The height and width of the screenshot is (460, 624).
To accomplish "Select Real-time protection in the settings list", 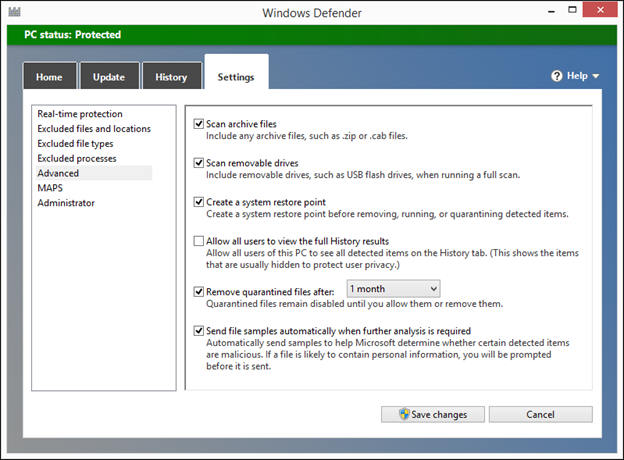I will tap(80, 114).
